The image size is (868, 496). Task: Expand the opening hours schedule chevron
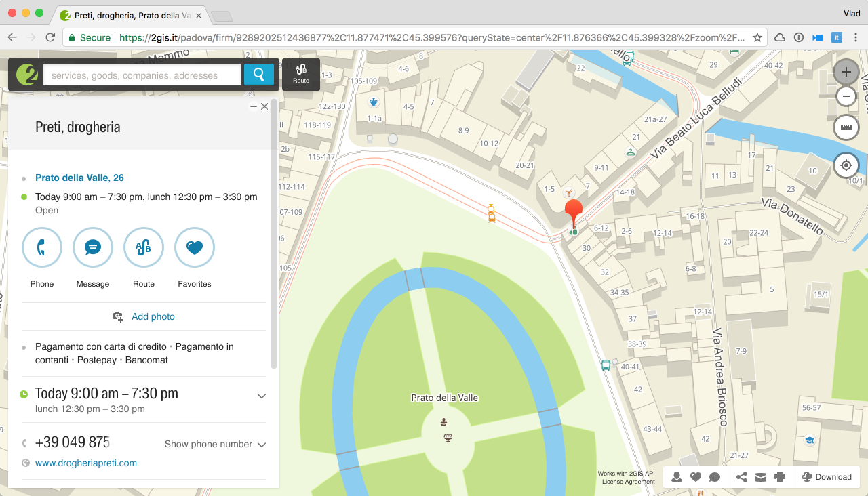(x=262, y=396)
